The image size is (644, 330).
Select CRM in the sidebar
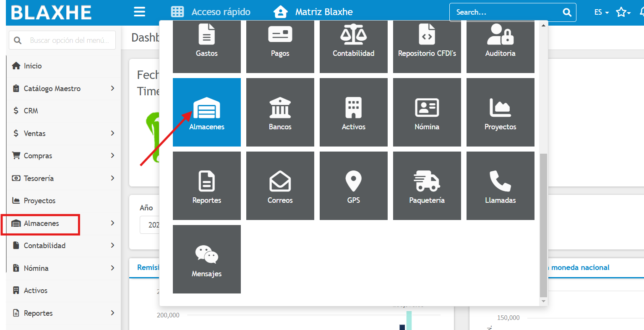tap(31, 111)
